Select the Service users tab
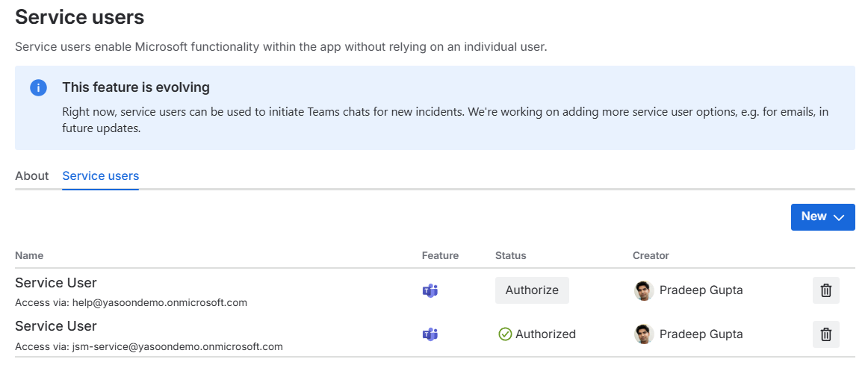Image resolution: width=868 pixels, height=368 pixels. pos(100,176)
